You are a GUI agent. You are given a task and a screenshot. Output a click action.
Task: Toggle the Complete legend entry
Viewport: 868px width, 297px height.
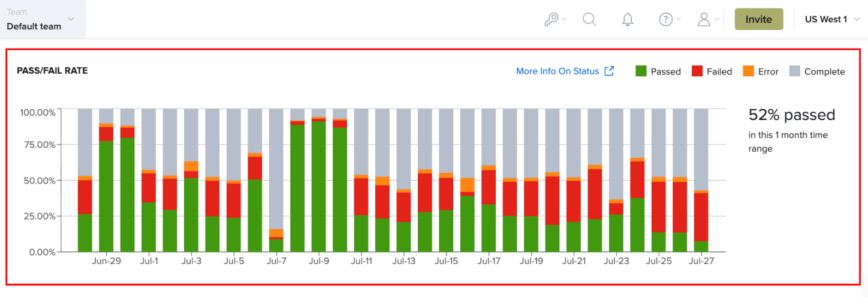[817, 71]
